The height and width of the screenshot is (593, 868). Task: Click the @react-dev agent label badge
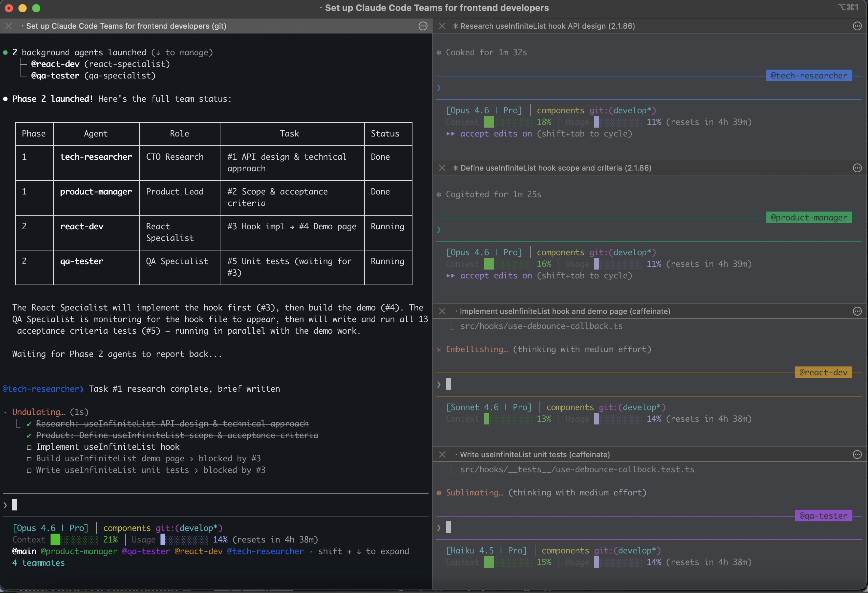(823, 373)
